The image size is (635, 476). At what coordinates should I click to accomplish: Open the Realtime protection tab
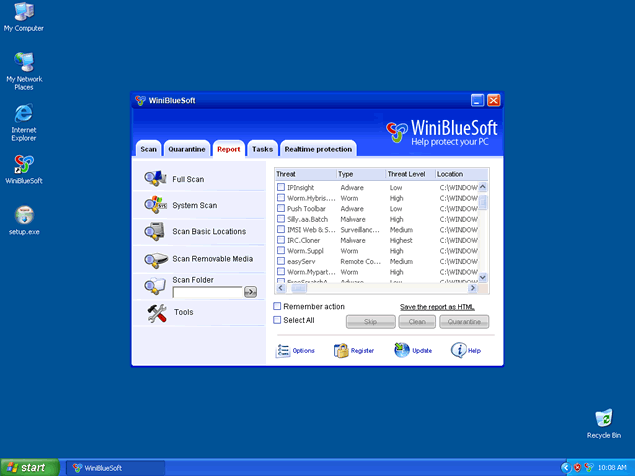click(x=318, y=149)
